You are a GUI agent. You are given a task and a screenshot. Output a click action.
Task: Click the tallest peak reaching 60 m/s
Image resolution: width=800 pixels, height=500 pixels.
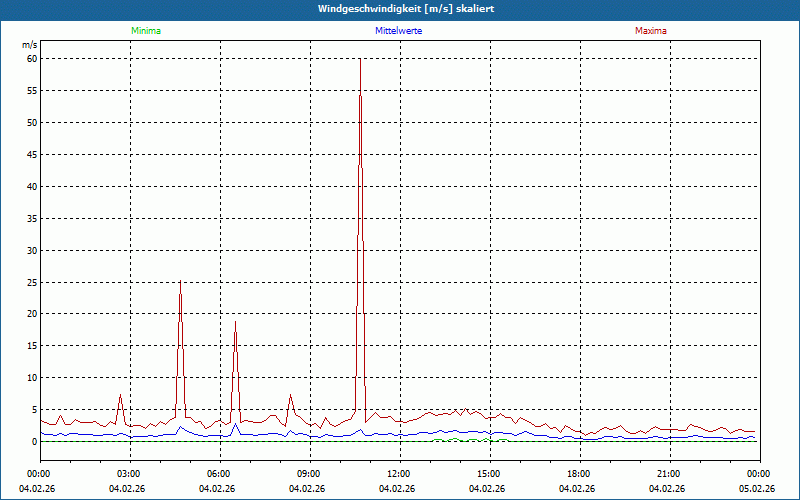(360, 60)
